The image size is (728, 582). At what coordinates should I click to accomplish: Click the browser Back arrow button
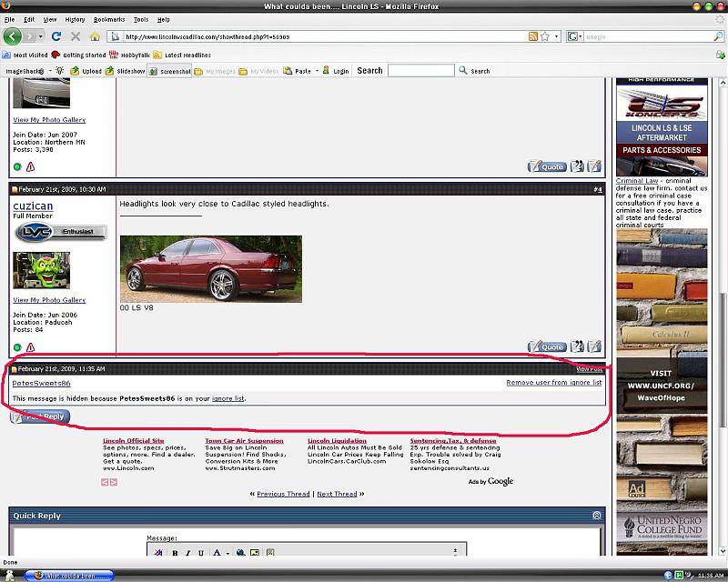click(x=13, y=36)
